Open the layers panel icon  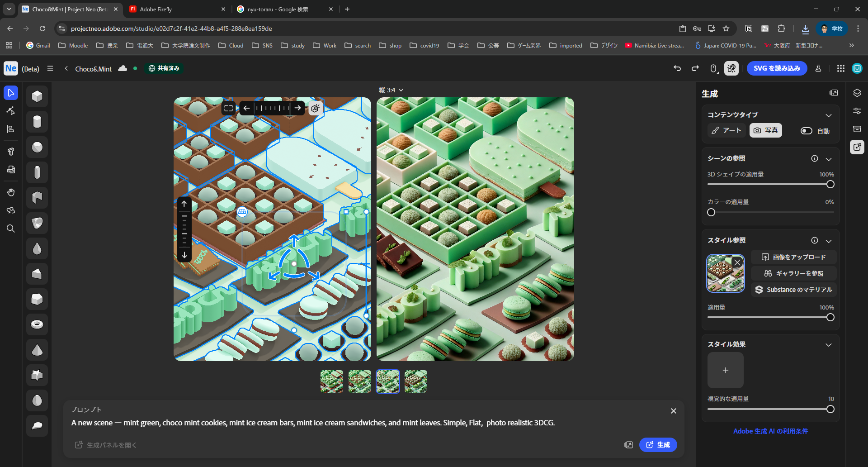pos(857,93)
